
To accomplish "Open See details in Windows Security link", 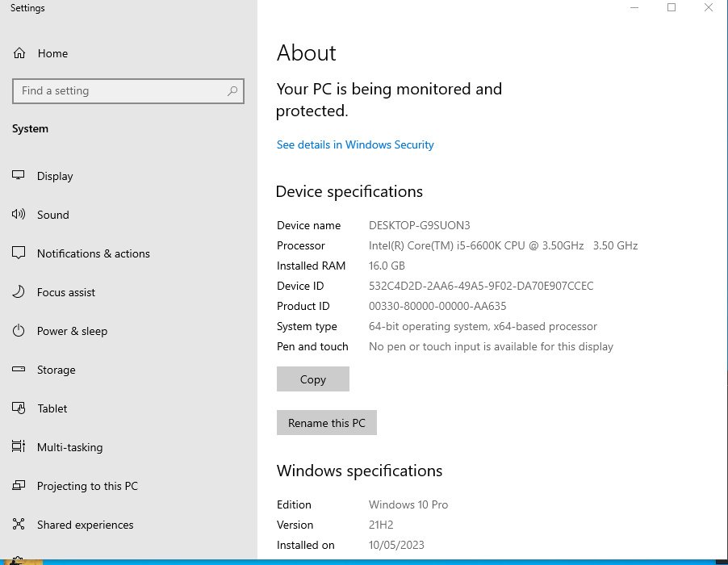I will (354, 144).
